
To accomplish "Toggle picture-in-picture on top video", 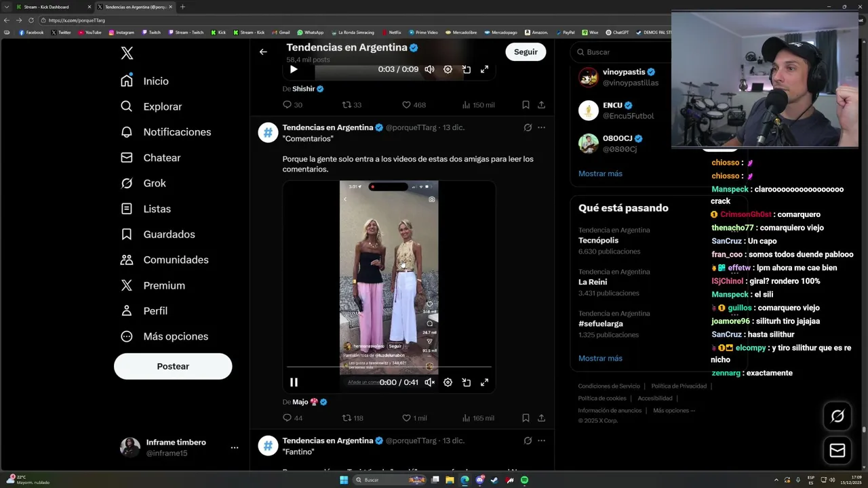I will tap(467, 69).
